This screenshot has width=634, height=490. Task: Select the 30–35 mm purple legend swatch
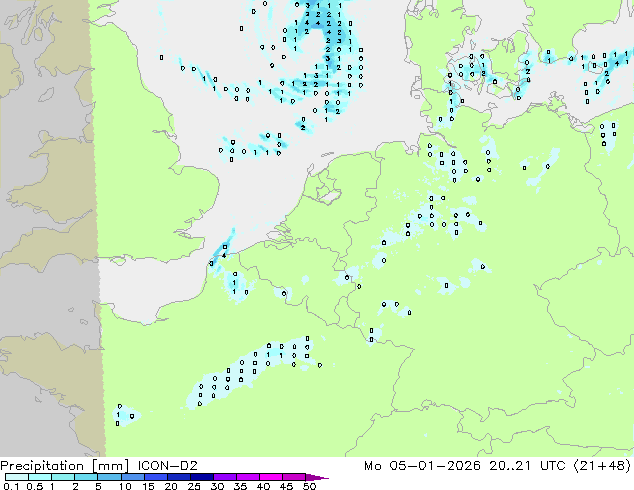(x=224, y=477)
